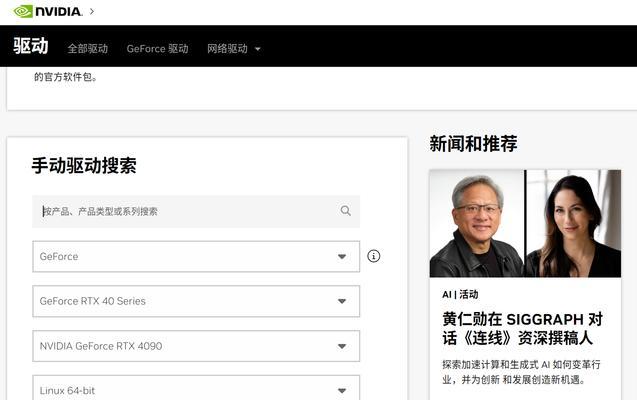Click the search magnifier icon
Screen dimensions: 637x400
point(345,211)
